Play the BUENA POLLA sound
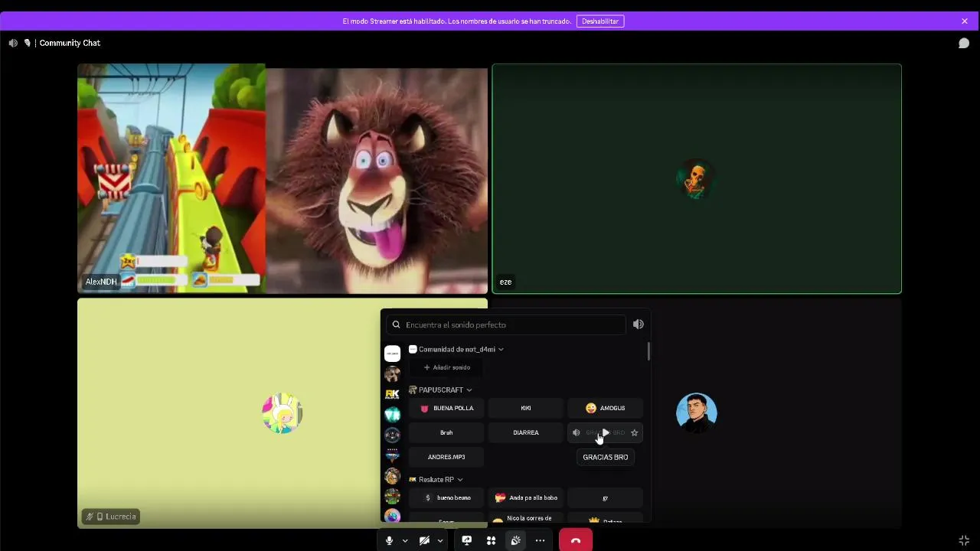This screenshot has height=551, width=980. pyautogui.click(x=446, y=408)
